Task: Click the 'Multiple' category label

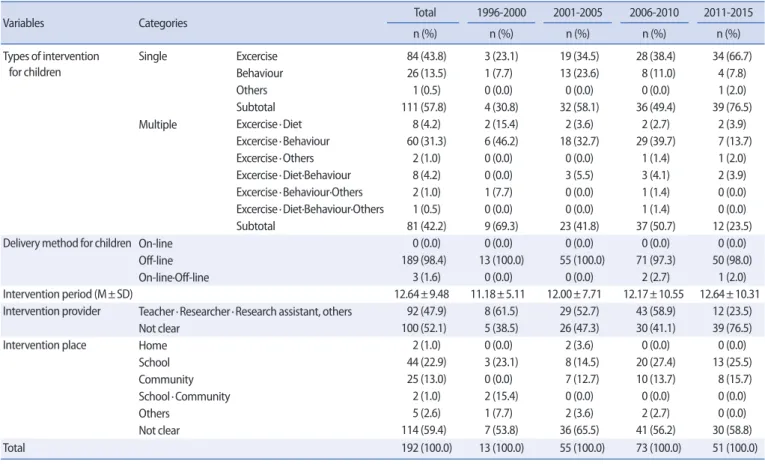Action: 158,124
